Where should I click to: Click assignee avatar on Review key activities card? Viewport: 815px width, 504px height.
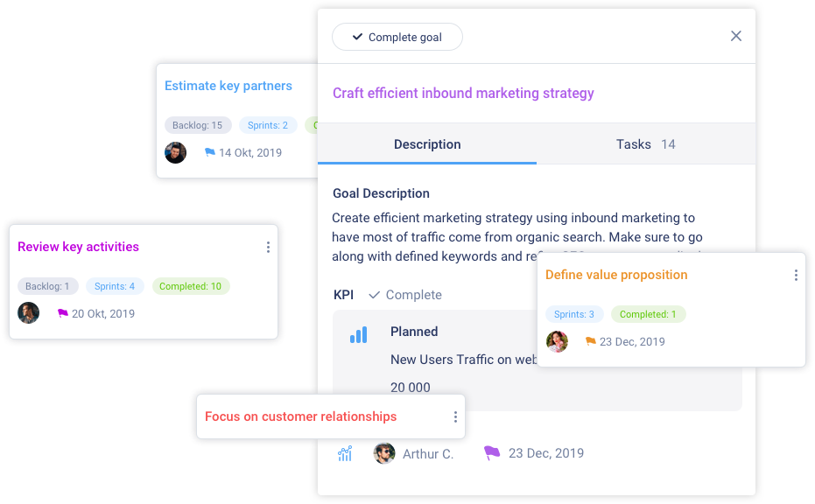coord(29,312)
